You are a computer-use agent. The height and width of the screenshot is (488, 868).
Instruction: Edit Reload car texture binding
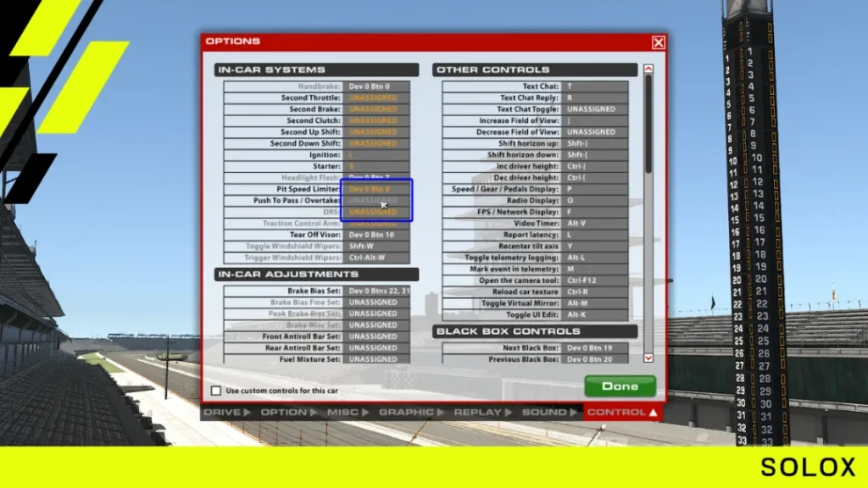click(595, 291)
